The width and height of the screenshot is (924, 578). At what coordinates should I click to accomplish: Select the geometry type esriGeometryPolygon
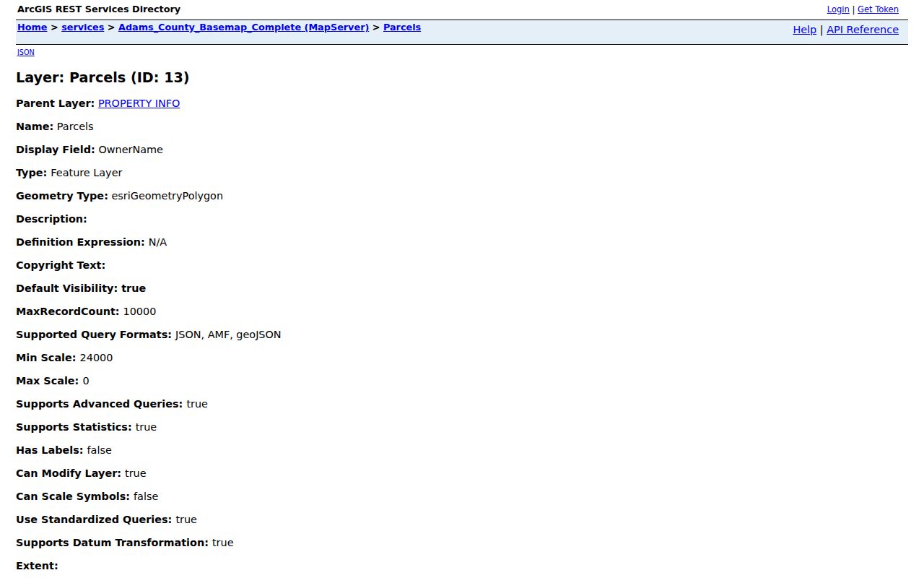pyautogui.click(x=167, y=196)
